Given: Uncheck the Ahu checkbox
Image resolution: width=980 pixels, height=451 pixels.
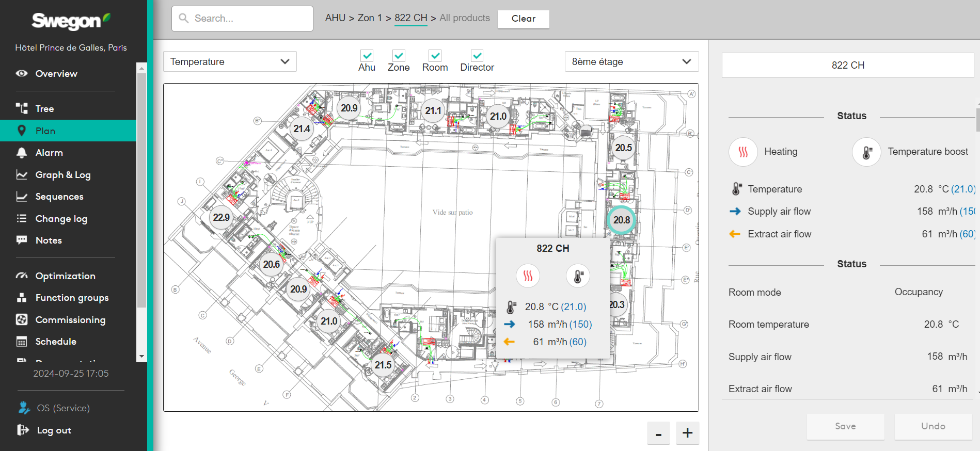Looking at the screenshot, I should [367, 56].
